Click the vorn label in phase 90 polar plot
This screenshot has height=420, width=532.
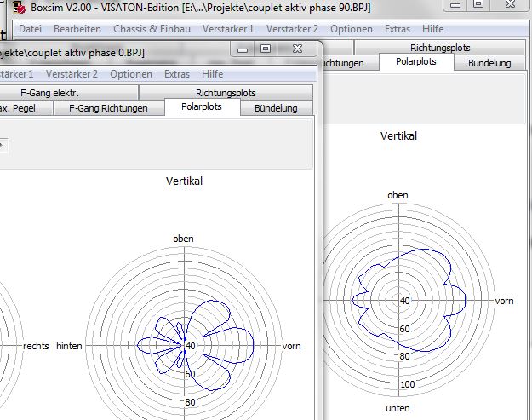point(504,301)
